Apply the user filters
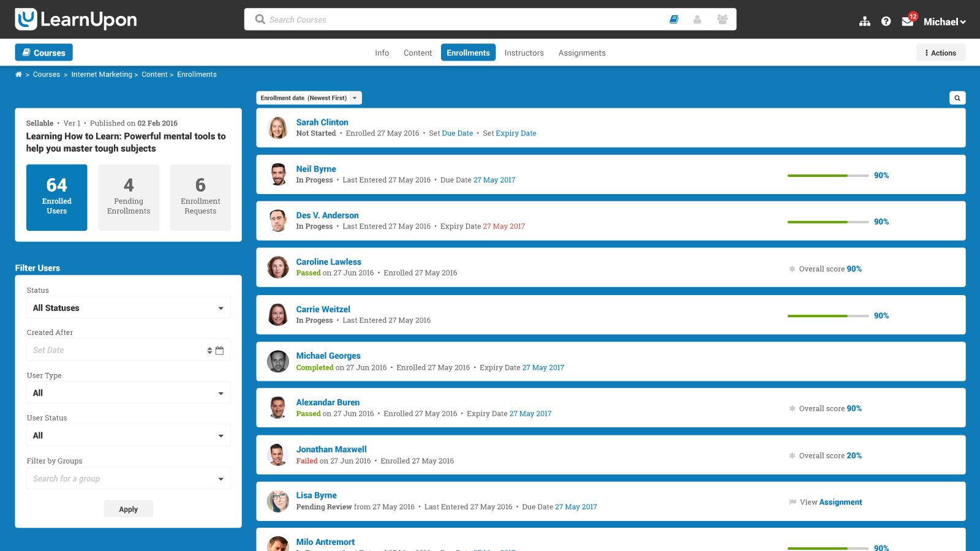Image resolution: width=980 pixels, height=551 pixels. click(x=128, y=508)
